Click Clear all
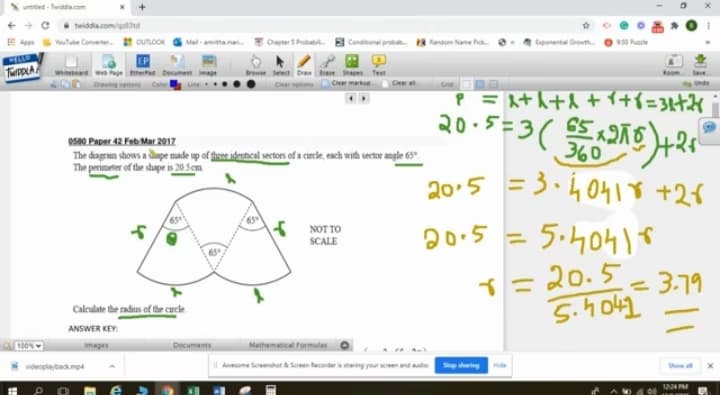The height and width of the screenshot is (395, 720). [399, 84]
